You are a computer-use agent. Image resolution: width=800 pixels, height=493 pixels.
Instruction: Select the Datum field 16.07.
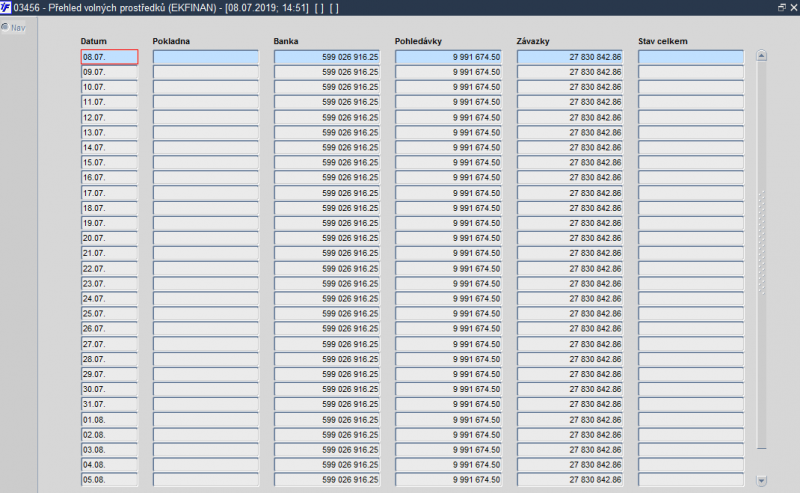[109, 178]
